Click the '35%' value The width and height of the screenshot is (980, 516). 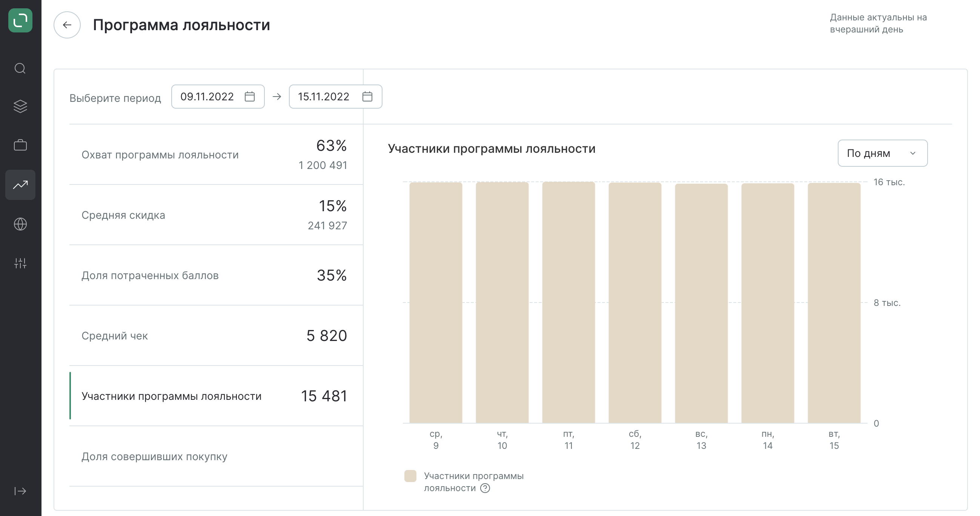(x=332, y=275)
